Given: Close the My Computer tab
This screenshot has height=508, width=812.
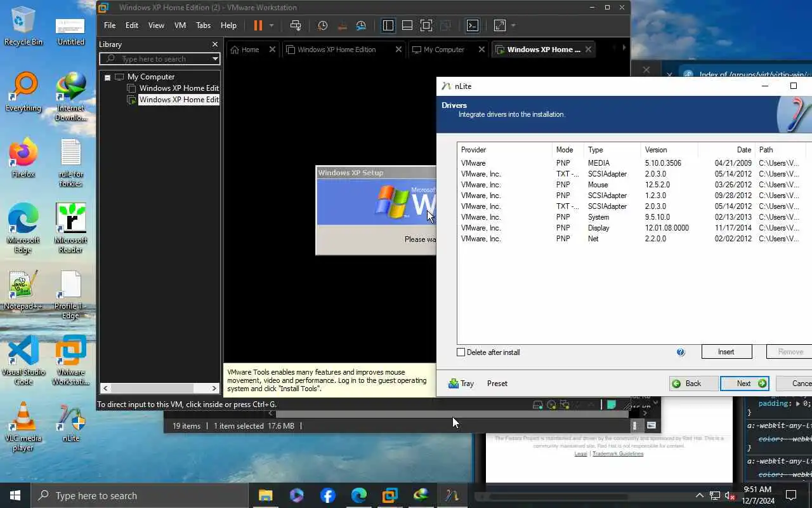Looking at the screenshot, I should click(x=481, y=50).
